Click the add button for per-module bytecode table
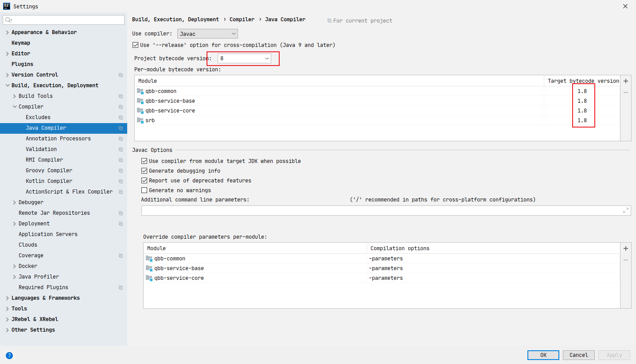The width and height of the screenshot is (636, 364). (626, 81)
